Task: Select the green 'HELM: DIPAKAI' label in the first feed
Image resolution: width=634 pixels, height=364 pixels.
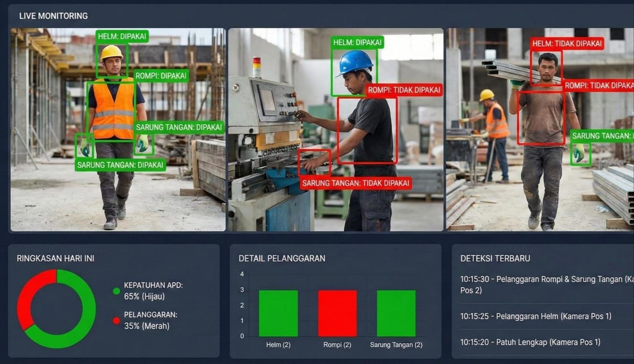Action: (122, 36)
